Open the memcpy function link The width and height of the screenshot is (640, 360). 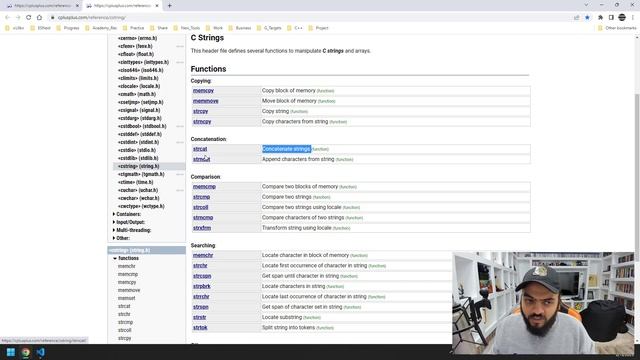tap(203, 91)
